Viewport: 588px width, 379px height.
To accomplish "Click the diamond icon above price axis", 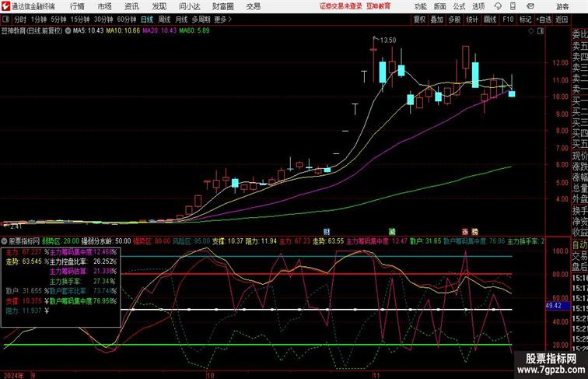I will [531, 31].
